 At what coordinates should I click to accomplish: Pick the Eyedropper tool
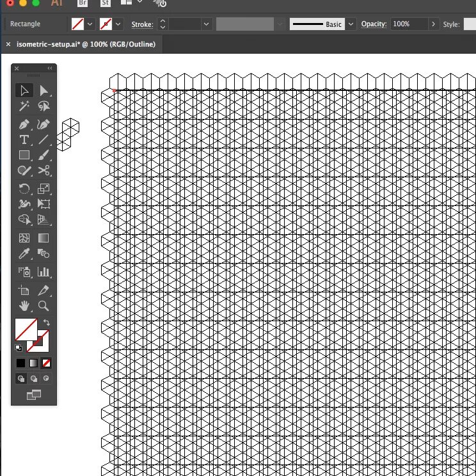[24, 253]
